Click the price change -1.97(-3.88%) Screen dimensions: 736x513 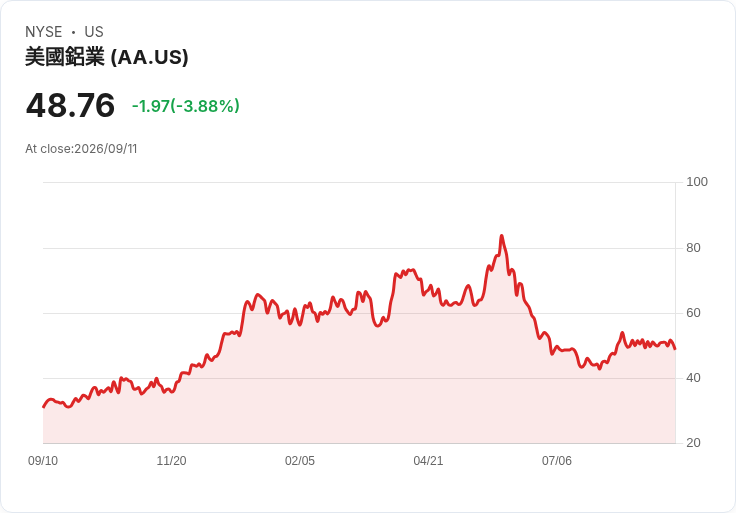point(186,106)
